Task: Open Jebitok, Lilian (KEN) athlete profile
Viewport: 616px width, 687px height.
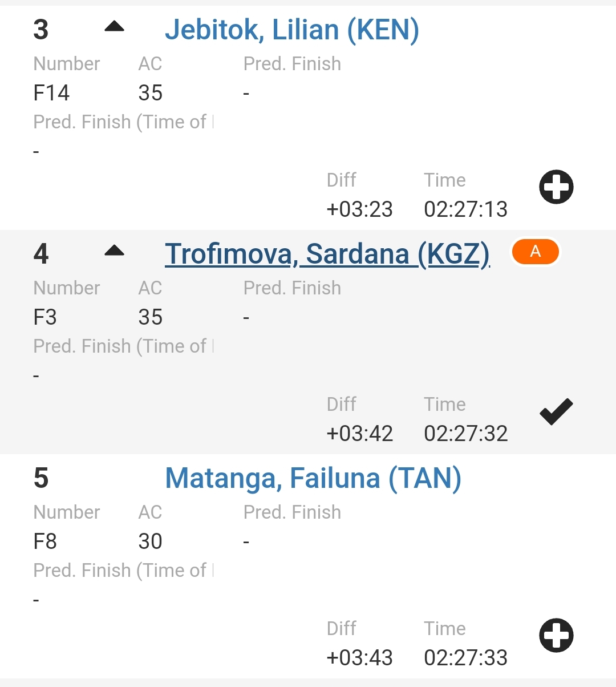Action: pos(291,30)
